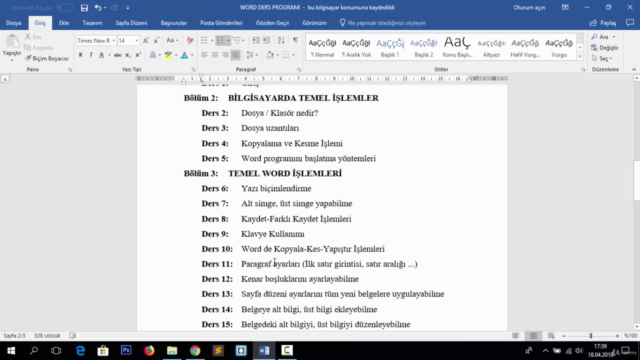Clear all formatting with the eraser icon
The width and height of the screenshot is (640, 360).
pyautogui.click(x=190, y=40)
